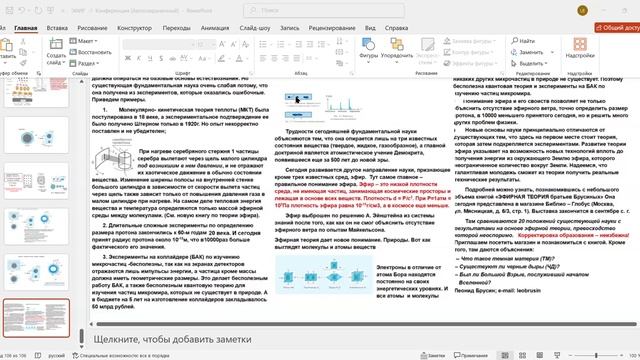Open the Выделить select dropdown

point(529,63)
